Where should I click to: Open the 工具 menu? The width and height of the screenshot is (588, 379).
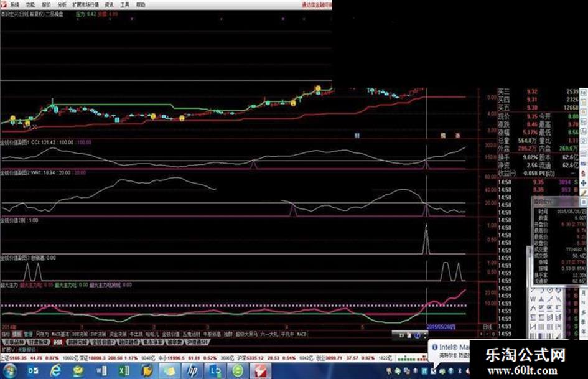[125, 5]
